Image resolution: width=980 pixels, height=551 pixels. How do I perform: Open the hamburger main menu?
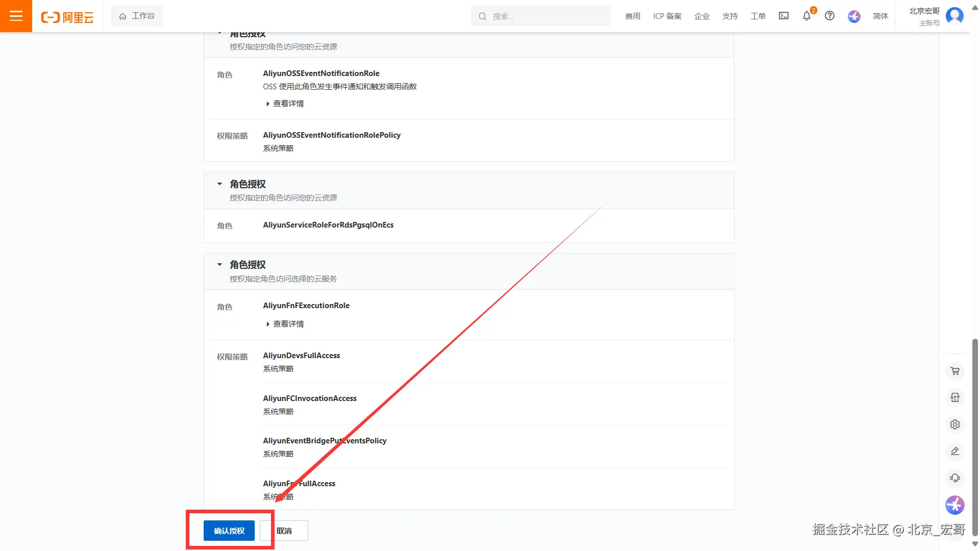pyautogui.click(x=16, y=16)
